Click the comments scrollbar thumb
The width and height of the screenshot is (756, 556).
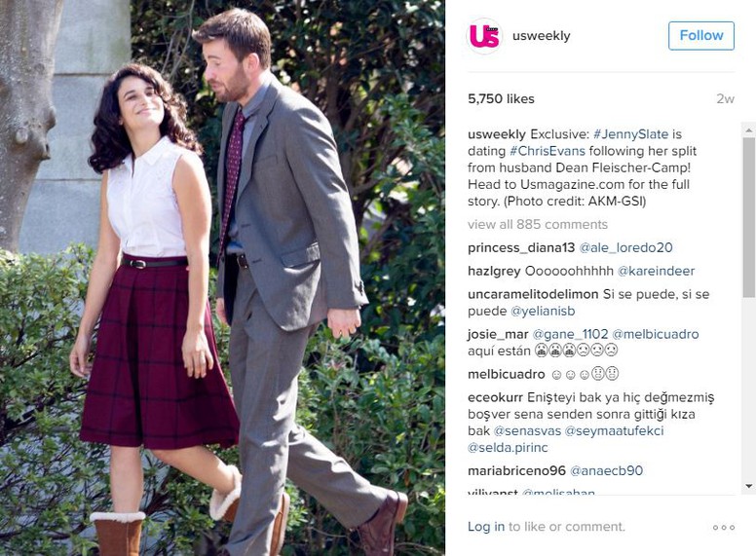[x=749, y=217]
